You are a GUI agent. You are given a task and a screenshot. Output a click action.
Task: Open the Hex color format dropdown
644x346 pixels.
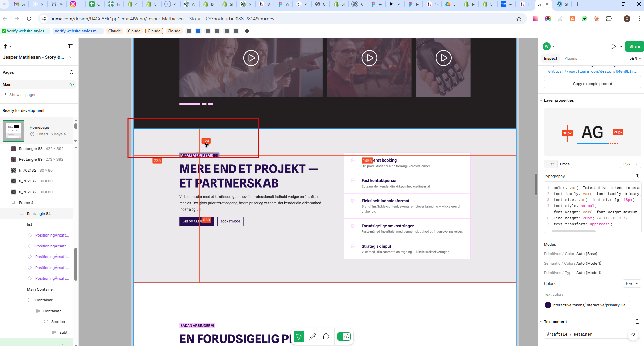[631, 283]
